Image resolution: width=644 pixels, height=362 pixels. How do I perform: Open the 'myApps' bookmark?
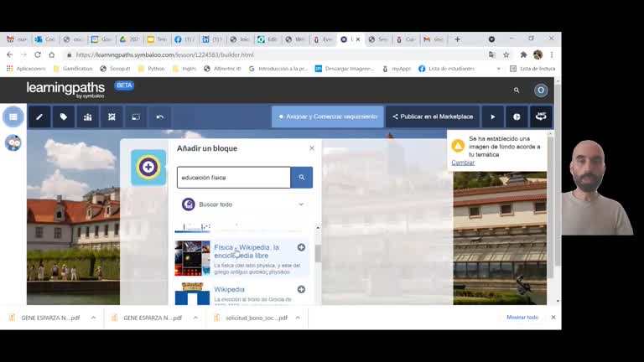click(397, 69)
